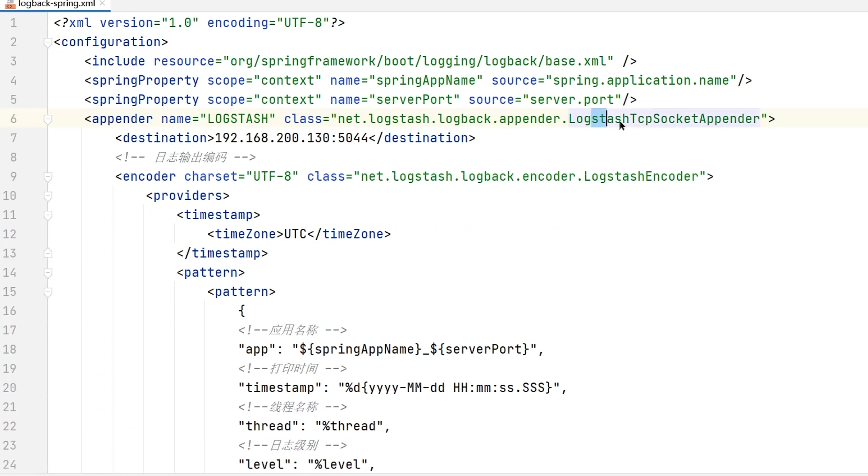Fold the timestamp block on line 11
This screenshot has width=868, height=476.
coord(48,215)
